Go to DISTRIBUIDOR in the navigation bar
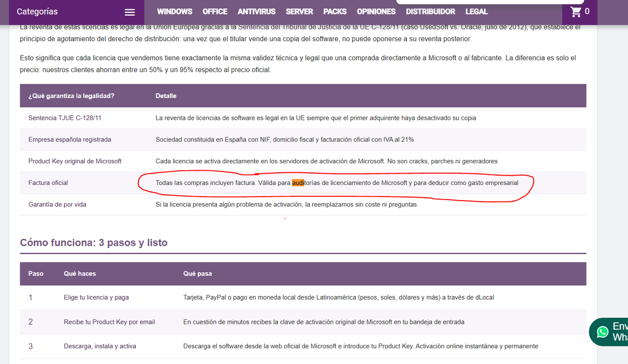The image size is (628, 364). point(431,11)
